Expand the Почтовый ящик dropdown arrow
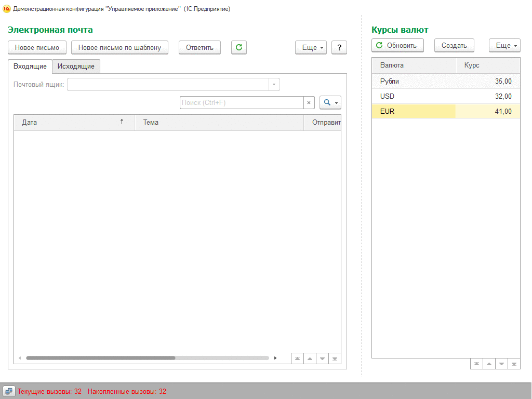This screenshot has width=532, height=399. [x=274, y=85]
